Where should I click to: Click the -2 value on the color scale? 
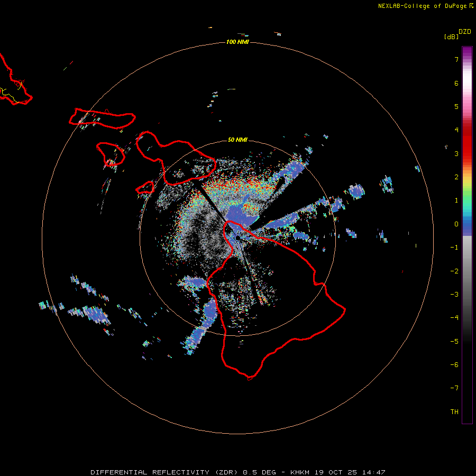[454, 271]
